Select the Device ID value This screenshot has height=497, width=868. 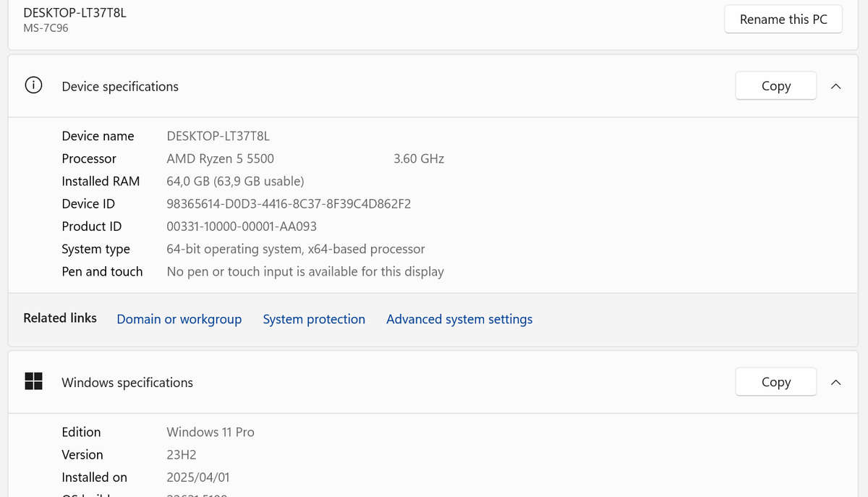(x=289, y=203)
